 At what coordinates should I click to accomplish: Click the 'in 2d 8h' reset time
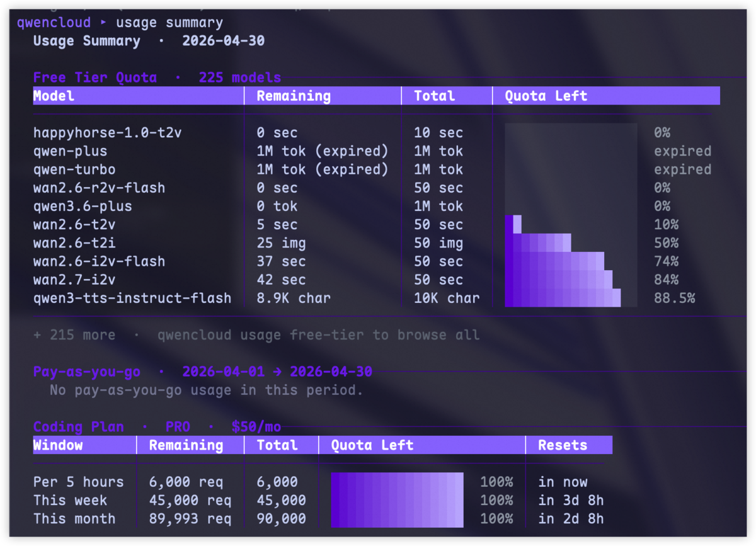pyautogui.click(x=571, y=519)
